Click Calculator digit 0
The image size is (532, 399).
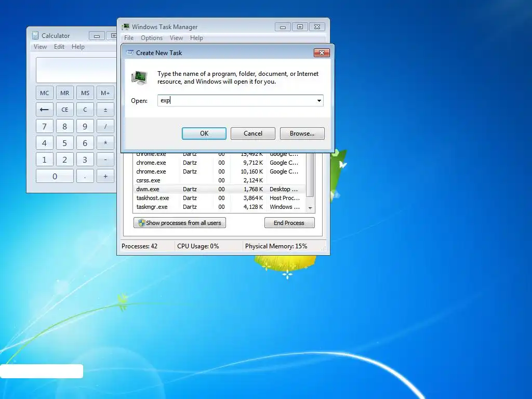[55, 176]
